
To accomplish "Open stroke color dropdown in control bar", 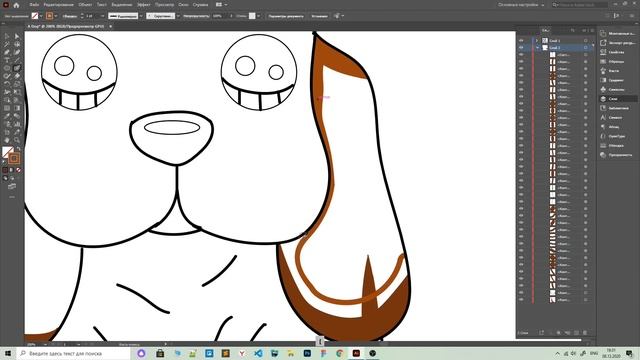I will [x=56, y=16].
